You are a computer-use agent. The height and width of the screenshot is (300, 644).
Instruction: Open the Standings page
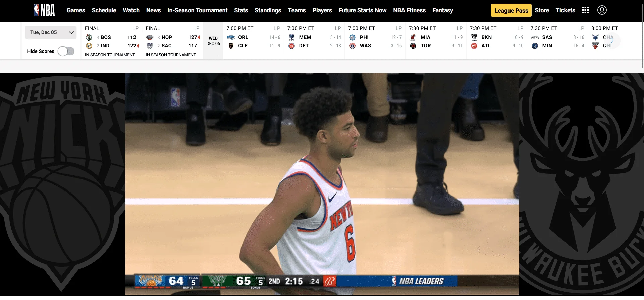pos(268,10)
